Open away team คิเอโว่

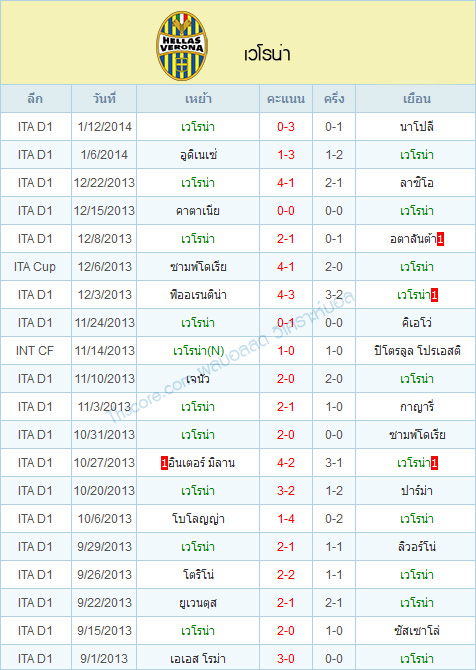(x=417, y=323)
